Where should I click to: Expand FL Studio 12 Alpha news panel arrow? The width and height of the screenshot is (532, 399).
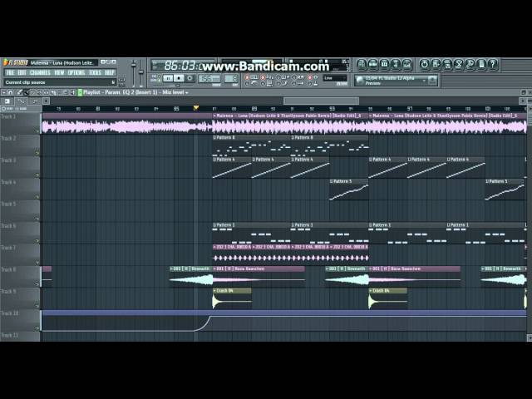(424, 81)
